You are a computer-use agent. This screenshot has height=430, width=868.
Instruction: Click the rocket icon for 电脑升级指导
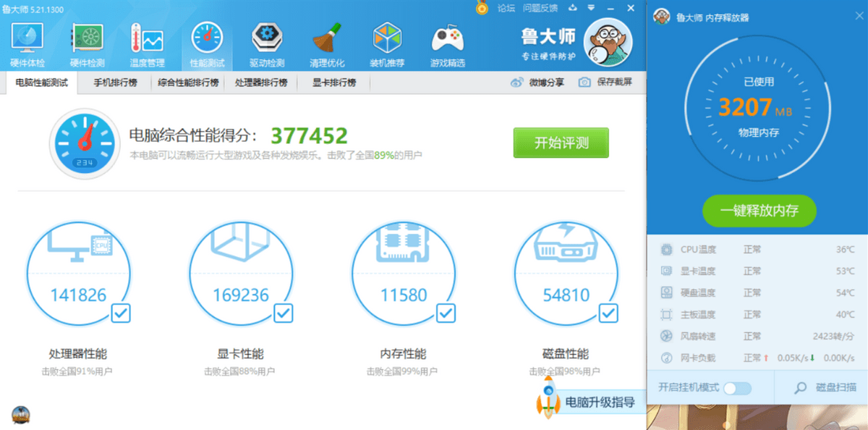(548, 397)
